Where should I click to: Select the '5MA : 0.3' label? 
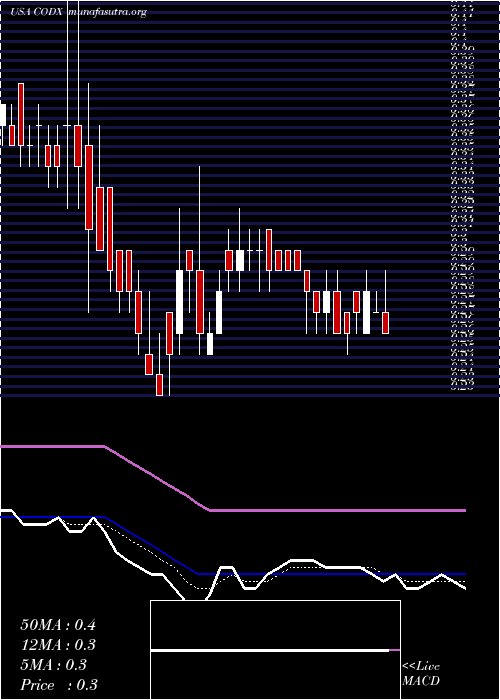coord(54,665)
